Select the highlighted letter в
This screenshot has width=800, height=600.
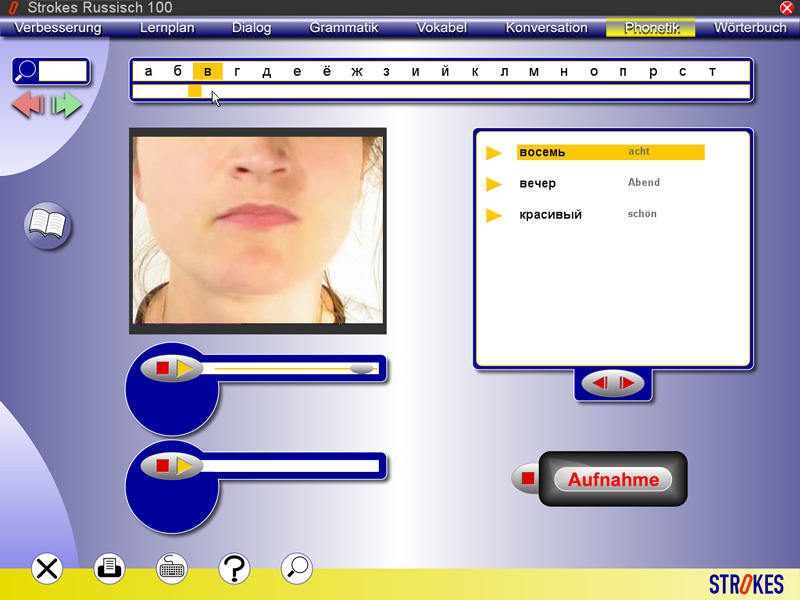pyautogui.click(x=208, y=71)
